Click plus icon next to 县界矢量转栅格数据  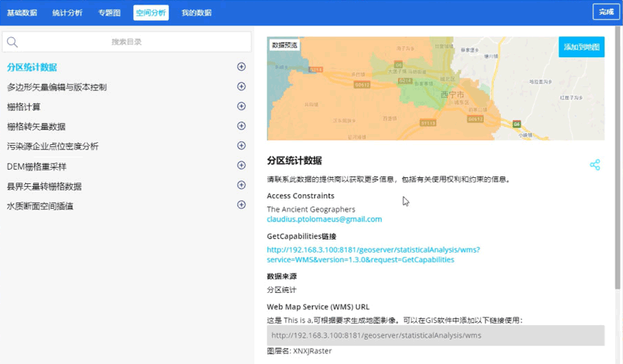pos(241,185)
